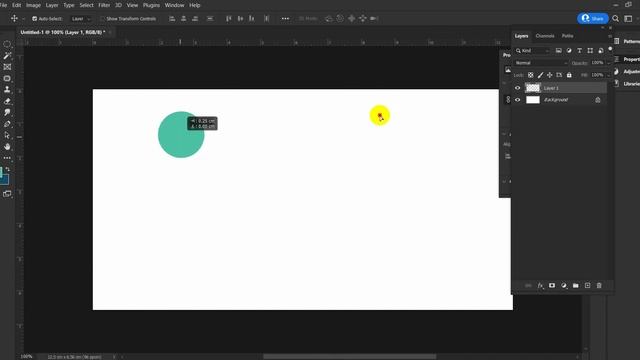Open the Auto-Select Layer dropdown
The height and width of the screenshot is (360, 640).
80,19
